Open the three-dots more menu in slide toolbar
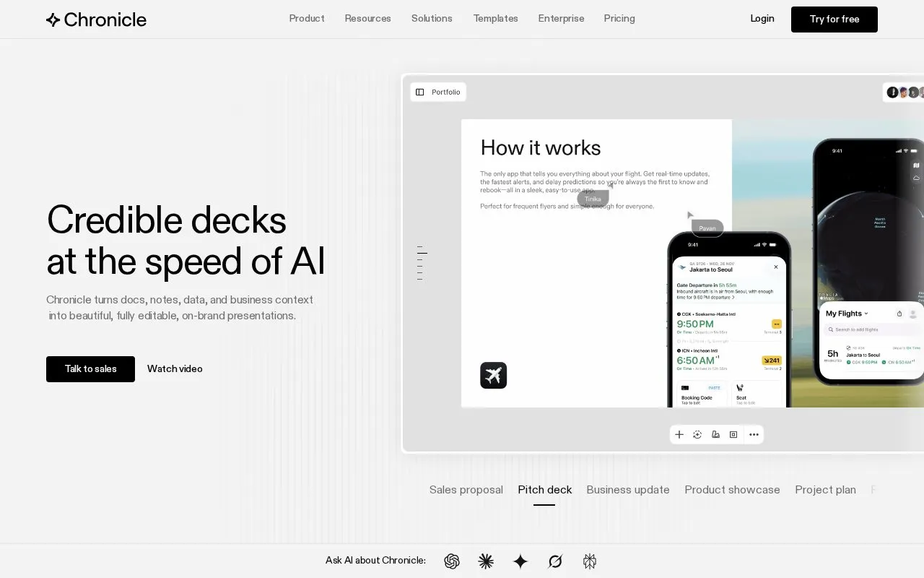 [x=754, y=434]
